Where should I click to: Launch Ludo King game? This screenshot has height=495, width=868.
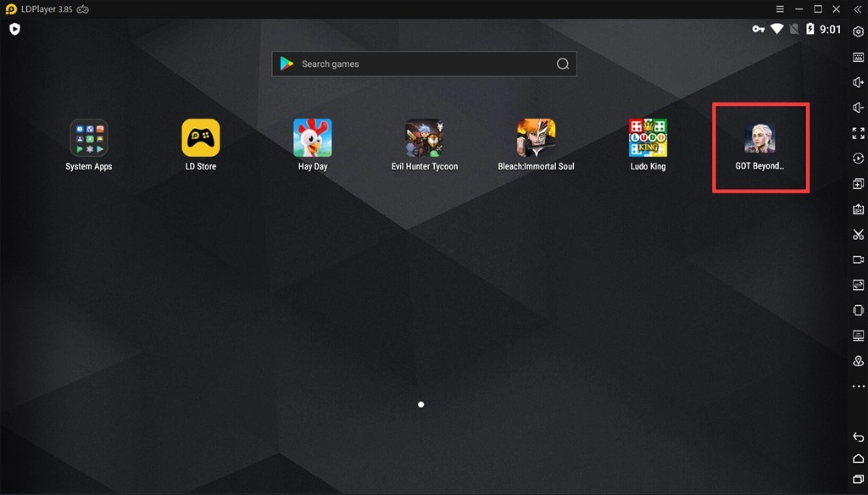pos(648,138)
